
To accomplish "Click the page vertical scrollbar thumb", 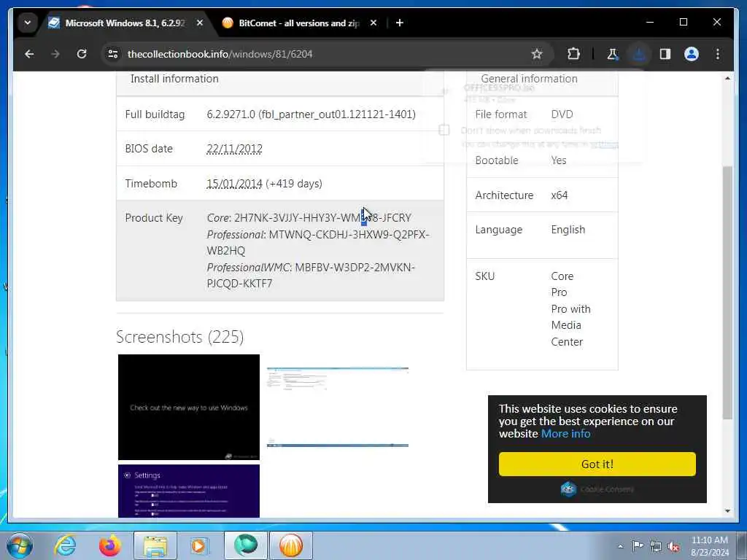I will (x=727, y=293).
